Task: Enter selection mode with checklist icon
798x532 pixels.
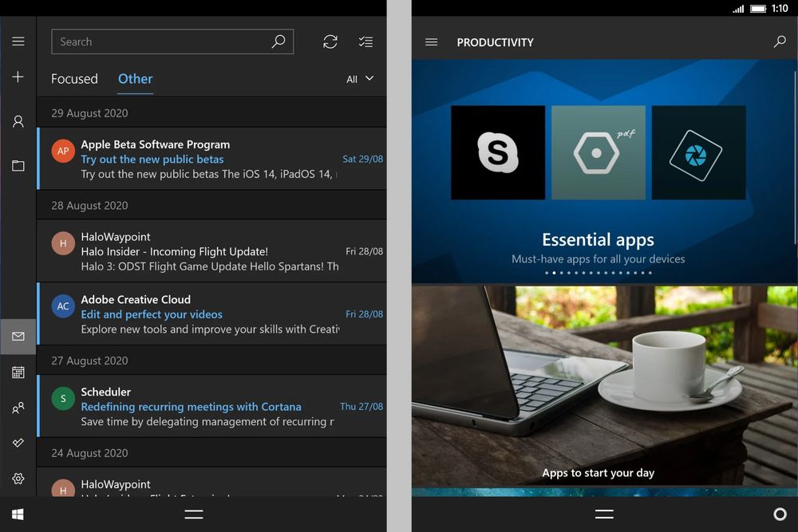Action: [365, 41]
